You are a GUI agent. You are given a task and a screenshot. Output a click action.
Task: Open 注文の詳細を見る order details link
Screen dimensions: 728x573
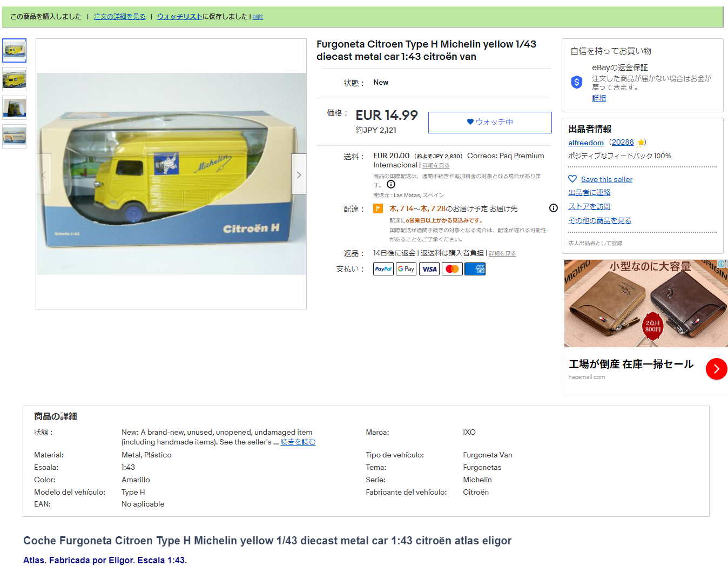(120, 17)
